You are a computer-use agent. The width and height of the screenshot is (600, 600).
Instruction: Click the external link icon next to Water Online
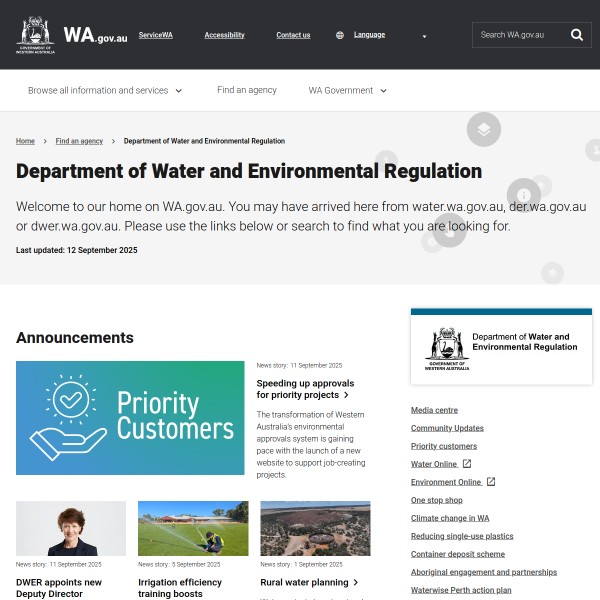(467, 464)
